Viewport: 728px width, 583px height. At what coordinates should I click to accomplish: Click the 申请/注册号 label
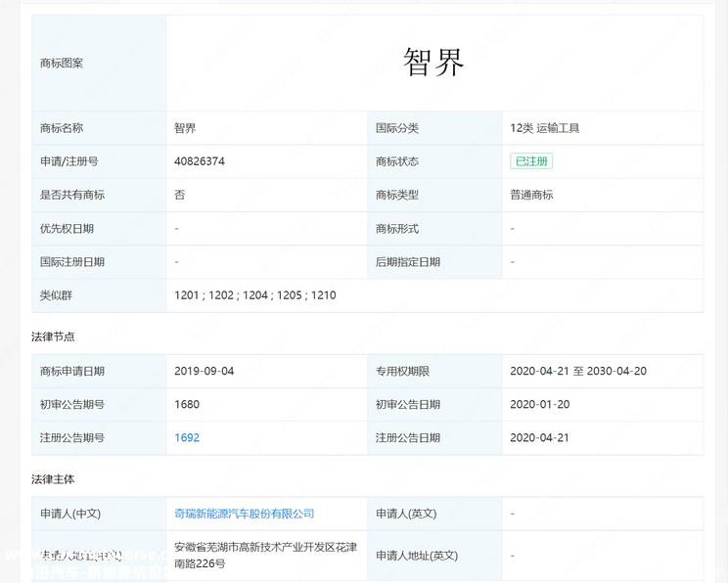69,161
